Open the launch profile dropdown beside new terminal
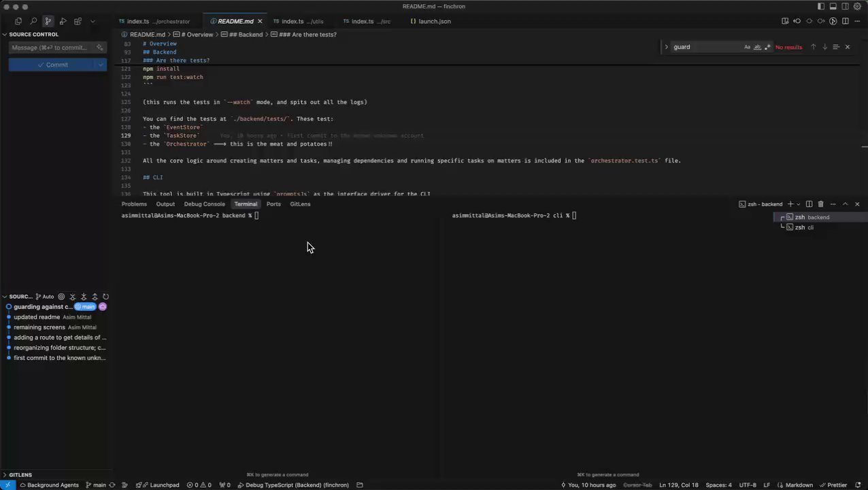This screenshot has width=868, height=490. pyautogui.click(x=798, y=204)
